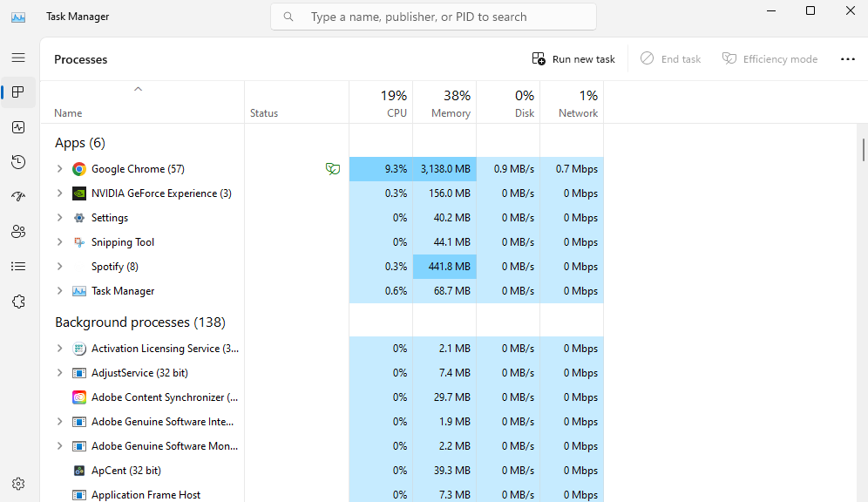Select the Application Frame Host row name
The image size is (868, 502).
point(146,495)
